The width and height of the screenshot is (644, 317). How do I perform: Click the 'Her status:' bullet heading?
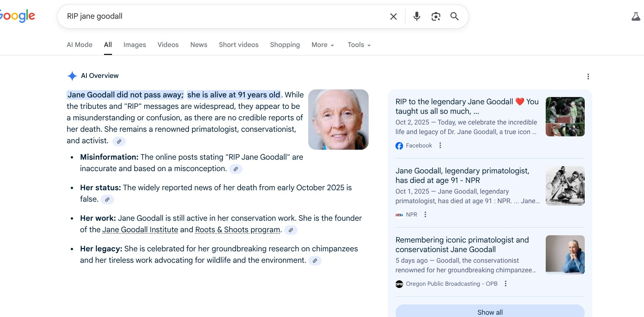click(x=101, y=188)
